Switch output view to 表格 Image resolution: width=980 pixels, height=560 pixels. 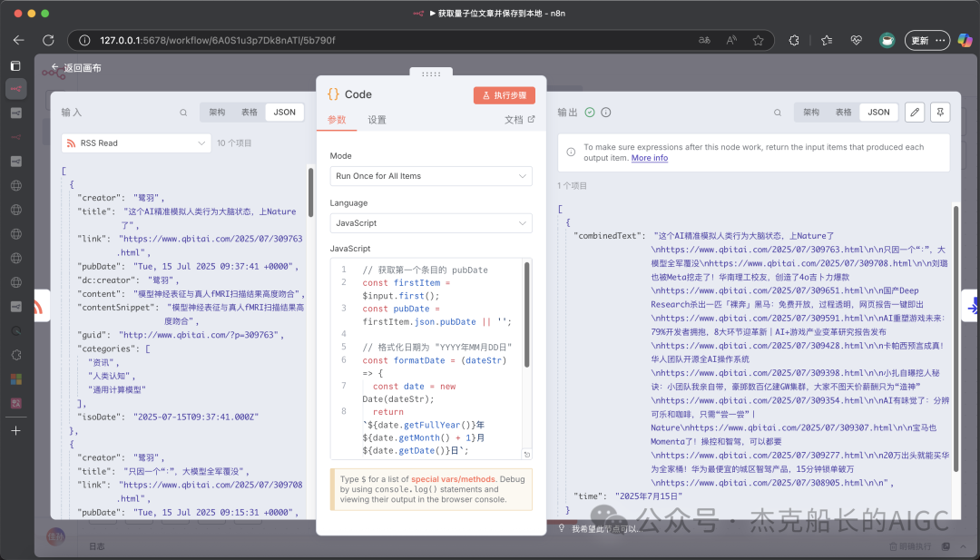(844, 113)
